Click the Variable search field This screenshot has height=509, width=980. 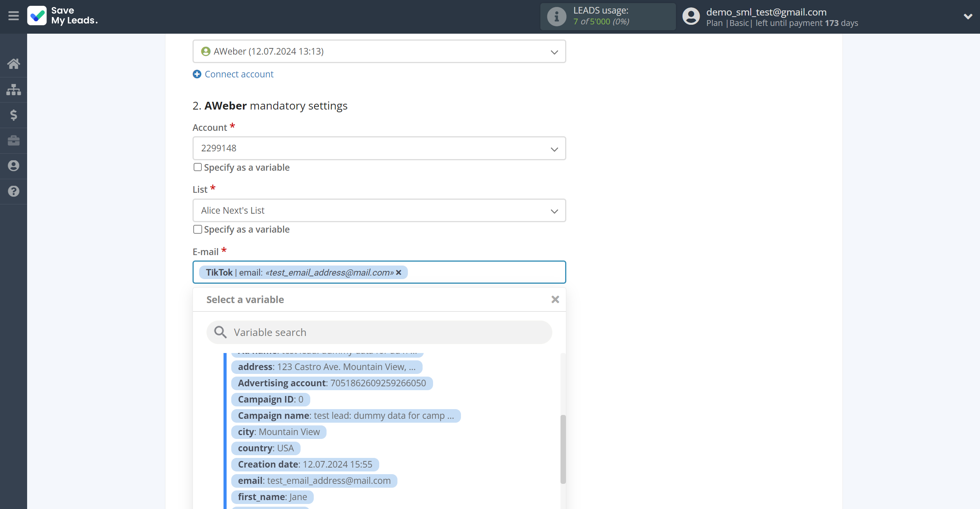tap(379, 332)
